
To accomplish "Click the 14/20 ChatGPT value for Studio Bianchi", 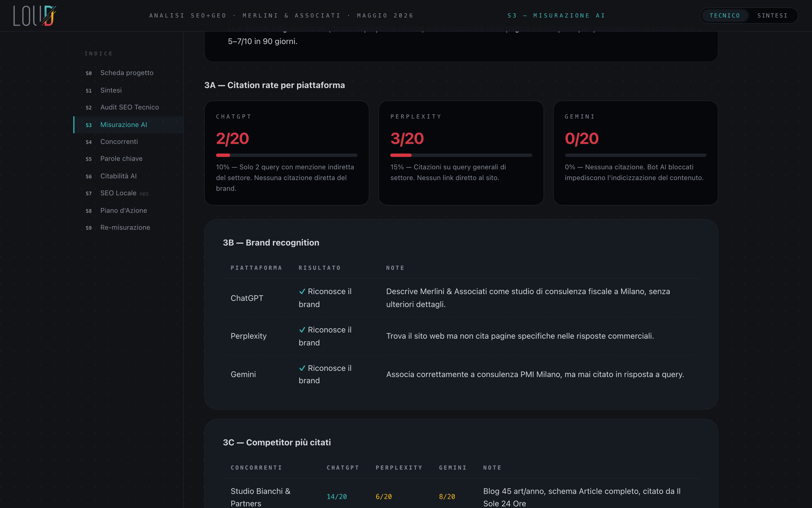I will [x=337, y=497].
